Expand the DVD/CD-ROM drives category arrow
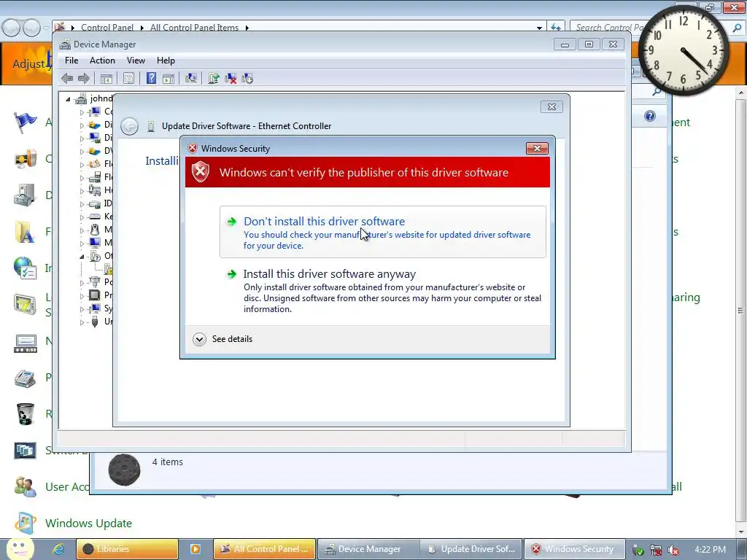The height and width of the screenshot is (560, 747). pos(82,152)
